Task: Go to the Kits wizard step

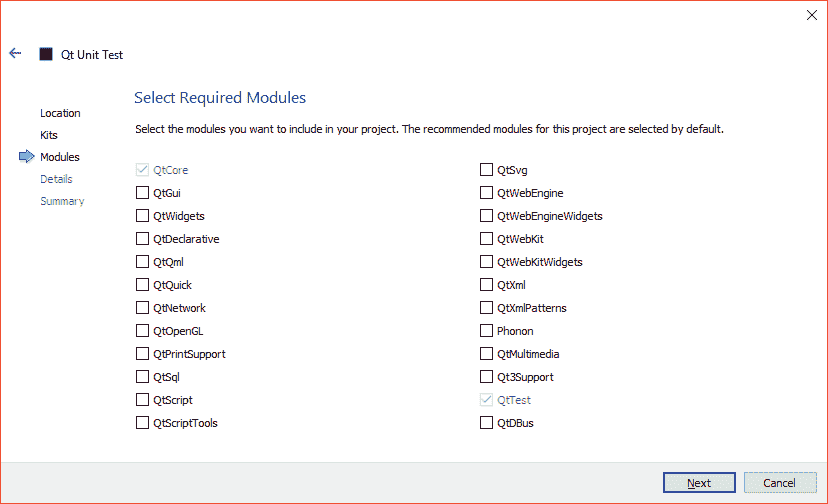Action: tap(49, 135)
